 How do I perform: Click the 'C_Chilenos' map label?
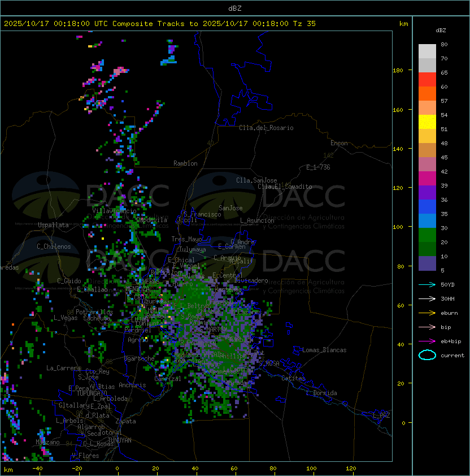pos(54,246)
